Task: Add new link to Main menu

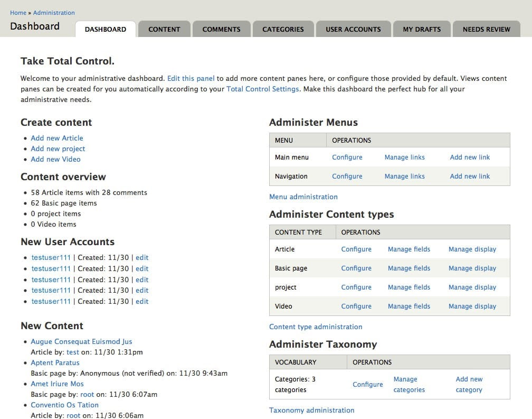Action: [470, 157]
